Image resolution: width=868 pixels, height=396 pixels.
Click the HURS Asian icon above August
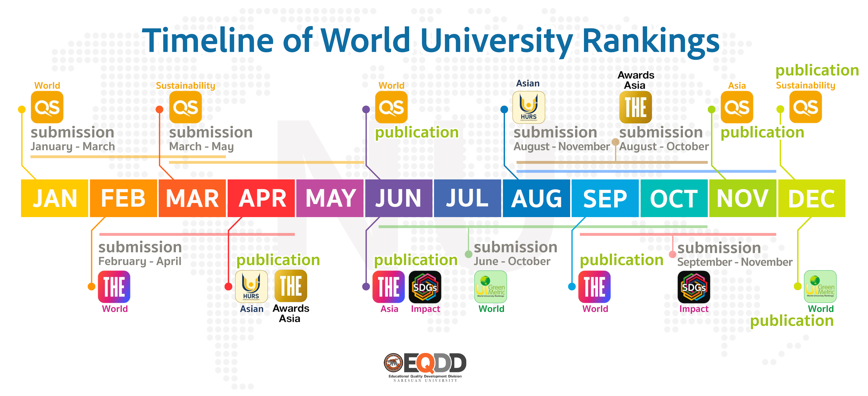tap(528, 107)
